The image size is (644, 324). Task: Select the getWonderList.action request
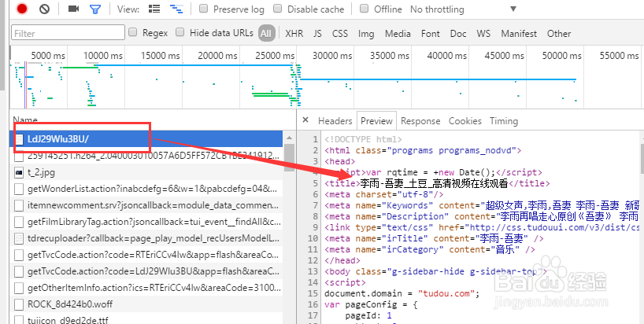(x=147, y=189)
